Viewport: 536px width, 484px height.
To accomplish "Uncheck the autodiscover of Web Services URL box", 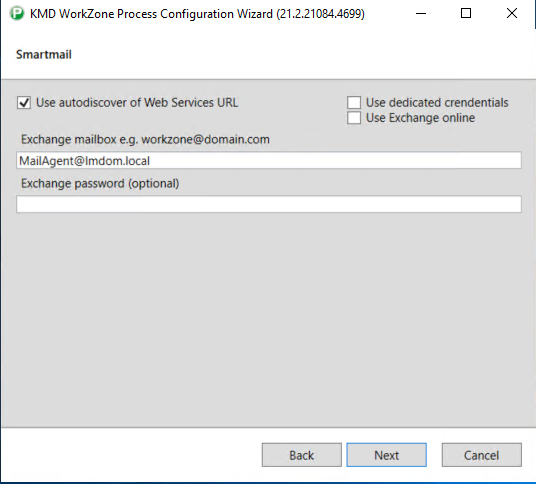I will click(24, 103).
